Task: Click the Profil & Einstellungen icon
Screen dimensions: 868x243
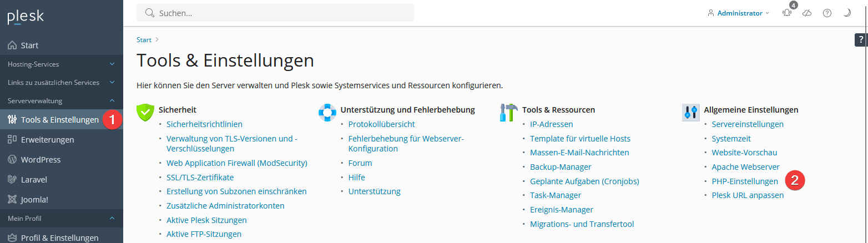Action: [x=12, y=238]
